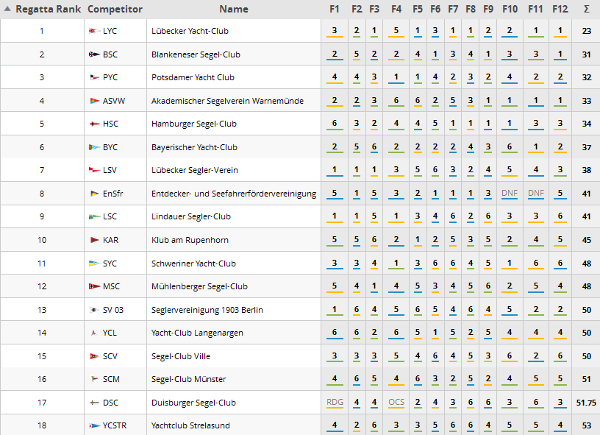This screenshot has width=600, height=435.
Task: Click the SYC club flag icon
Action: pos(94,263)
